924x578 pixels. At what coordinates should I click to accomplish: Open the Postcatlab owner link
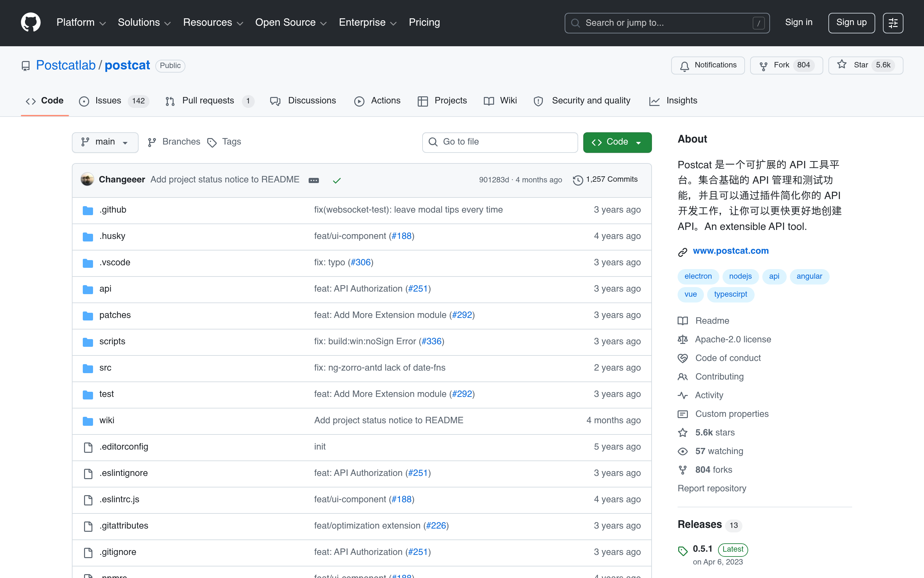pos(66,66)
